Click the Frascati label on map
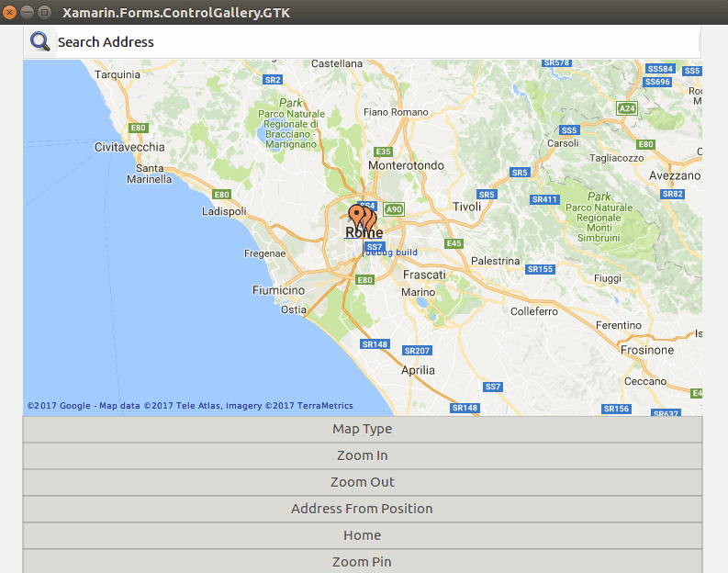Screen dimensions: 728x573 pos(424,275)
